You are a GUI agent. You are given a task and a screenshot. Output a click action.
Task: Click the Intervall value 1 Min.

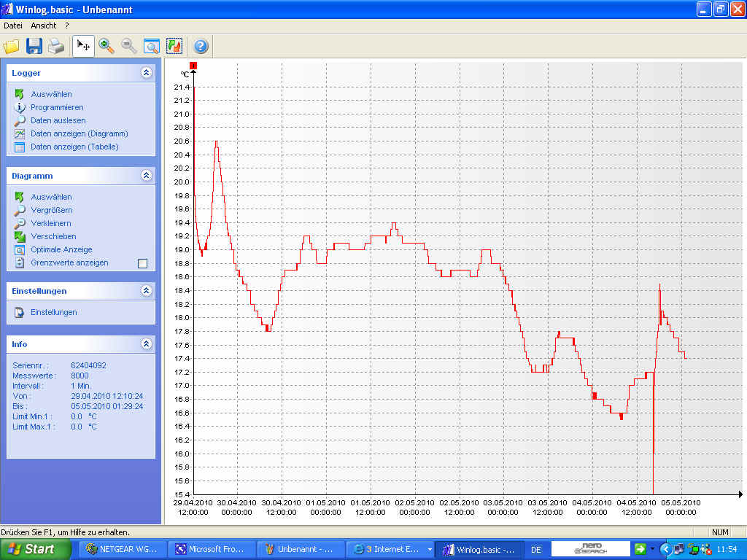tap(81, 386)
